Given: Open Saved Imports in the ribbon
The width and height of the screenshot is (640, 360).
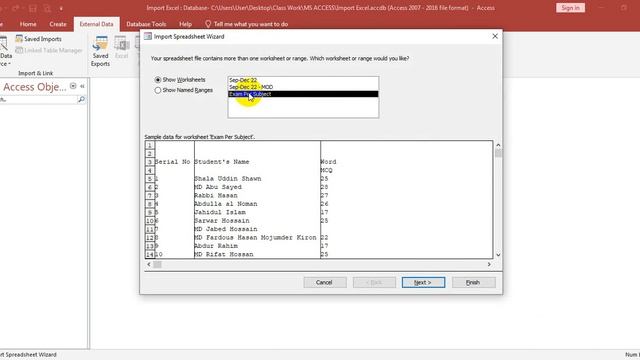Looking at the screenshot, I should click(38, 39).
